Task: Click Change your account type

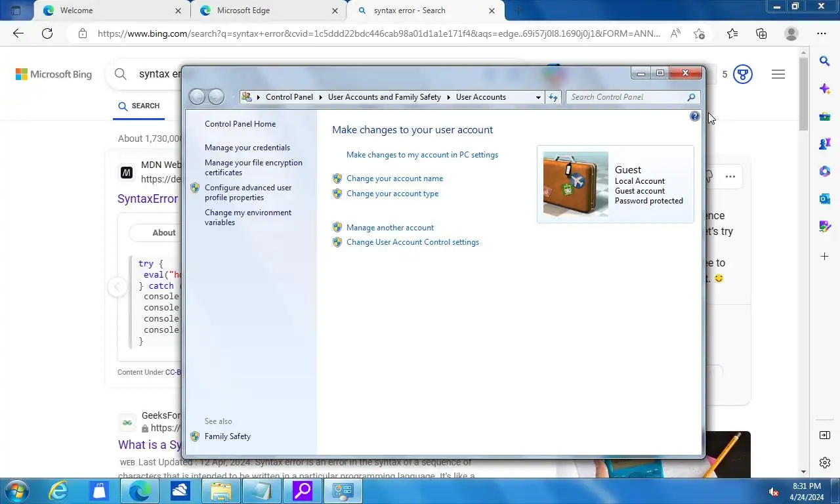Action: (x=392, y=194)
